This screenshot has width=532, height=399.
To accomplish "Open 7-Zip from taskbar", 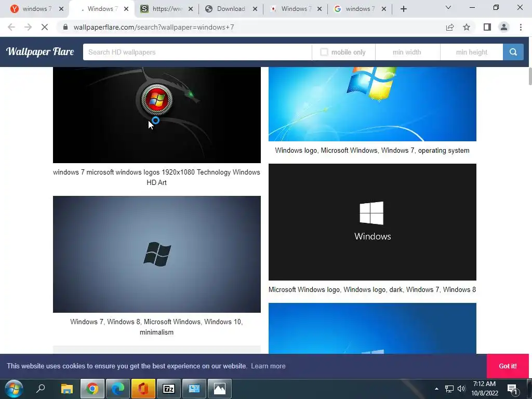I will 169,389.
